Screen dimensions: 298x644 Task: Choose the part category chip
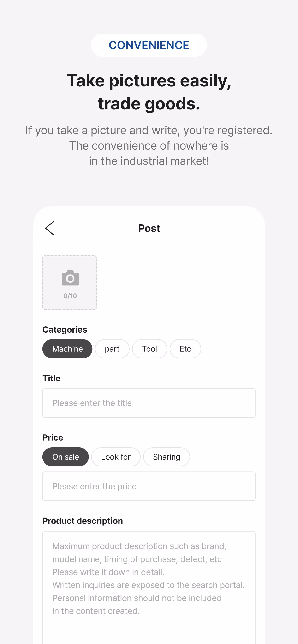pyautogui.click(x=112, y=349)
